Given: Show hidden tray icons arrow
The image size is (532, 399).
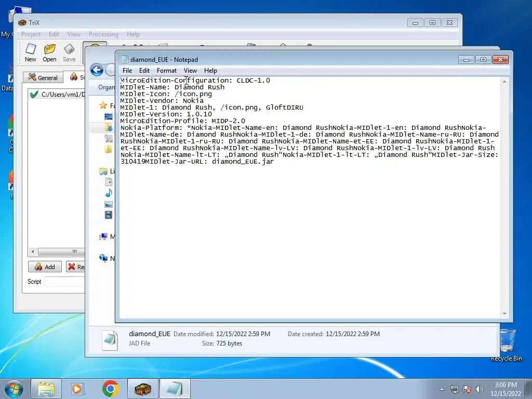Looking at the screenshot, I should tap(442, 389).
